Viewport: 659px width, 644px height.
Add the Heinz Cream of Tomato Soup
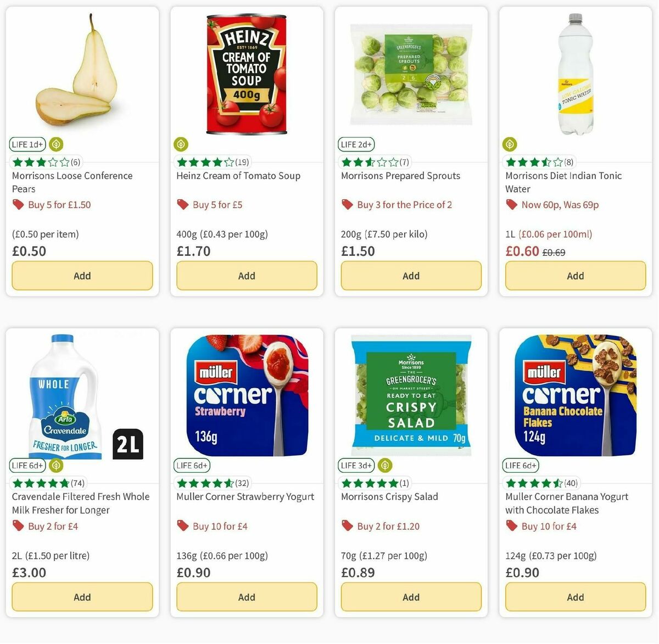[246, 276]
